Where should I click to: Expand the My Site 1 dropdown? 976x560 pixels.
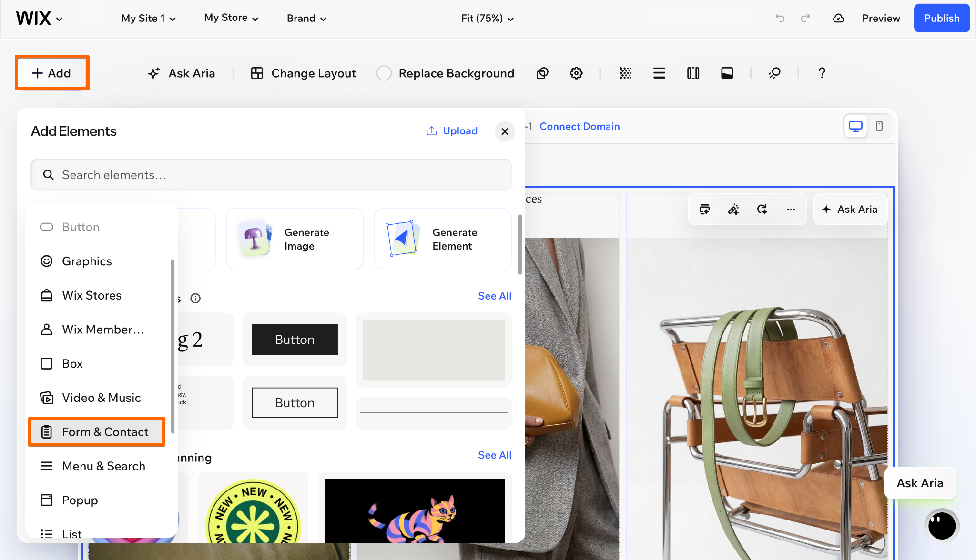149,18
